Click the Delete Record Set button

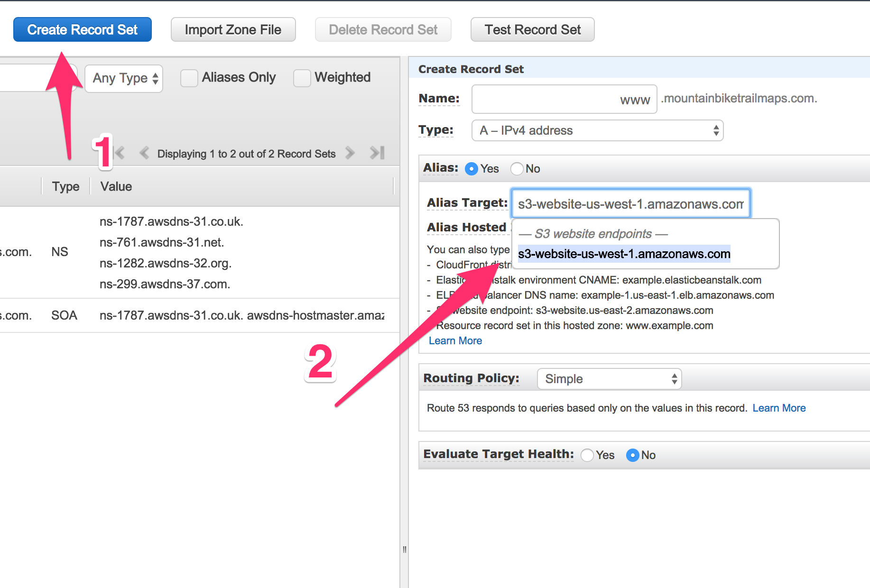pyautogui.click(x=383, y=29)
